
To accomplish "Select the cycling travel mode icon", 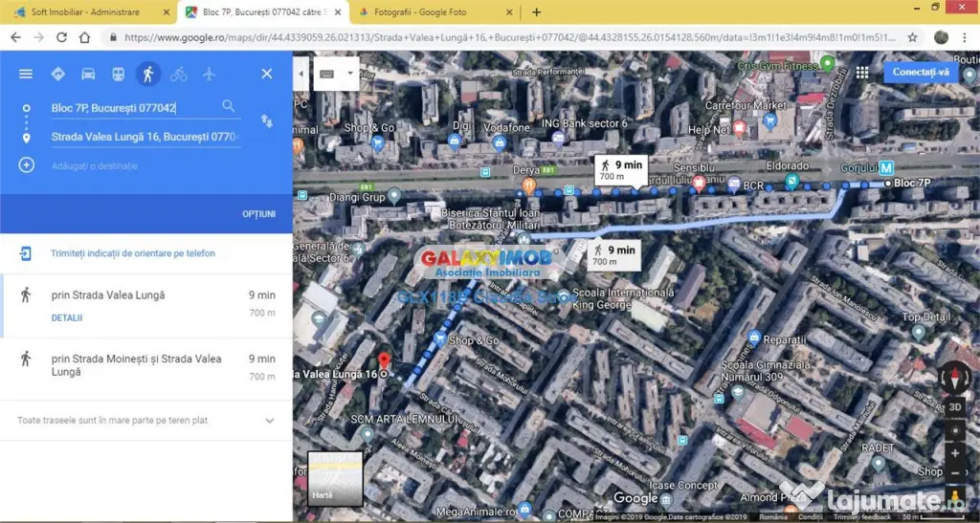I will 178,75.
